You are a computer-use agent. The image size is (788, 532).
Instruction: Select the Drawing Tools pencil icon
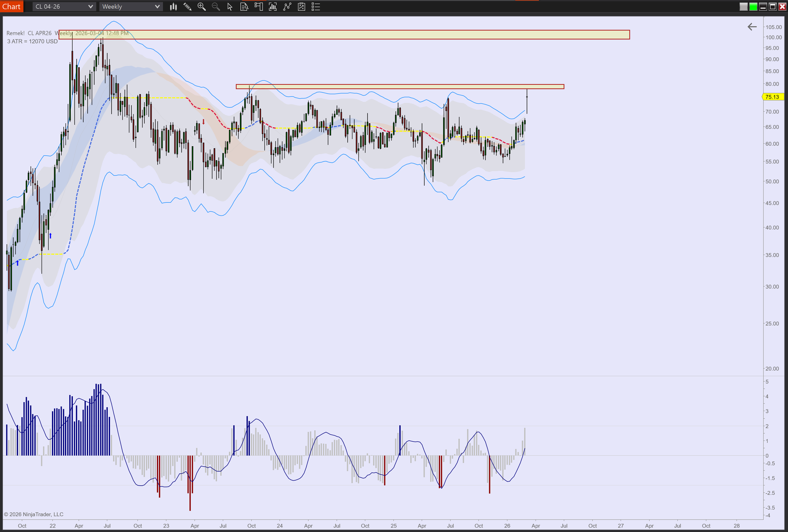click(x=187, y=6)
